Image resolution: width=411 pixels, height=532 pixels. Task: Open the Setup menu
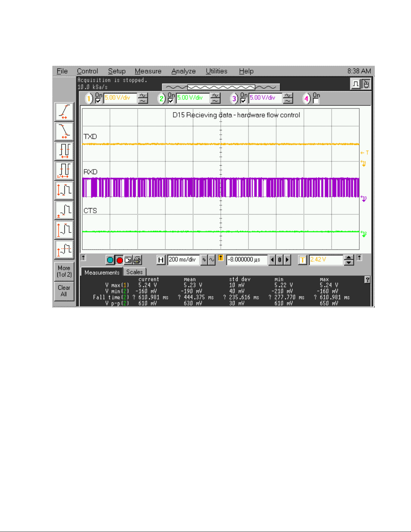point(117,71)
